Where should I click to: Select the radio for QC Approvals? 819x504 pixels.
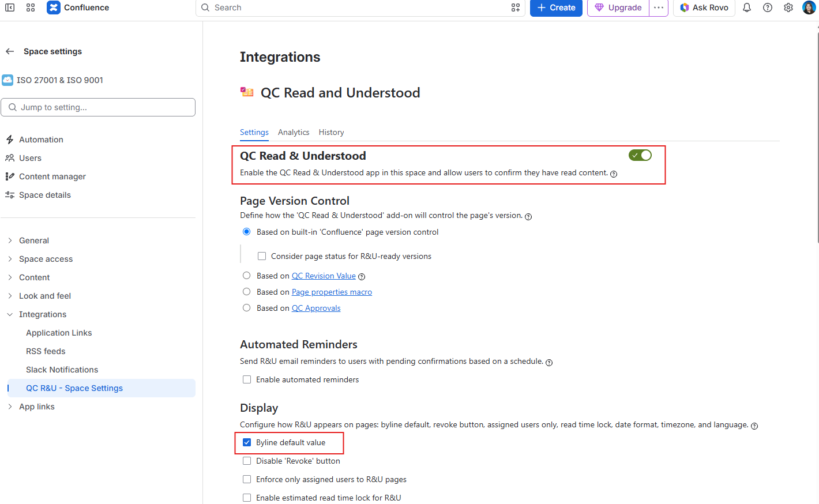247,308
